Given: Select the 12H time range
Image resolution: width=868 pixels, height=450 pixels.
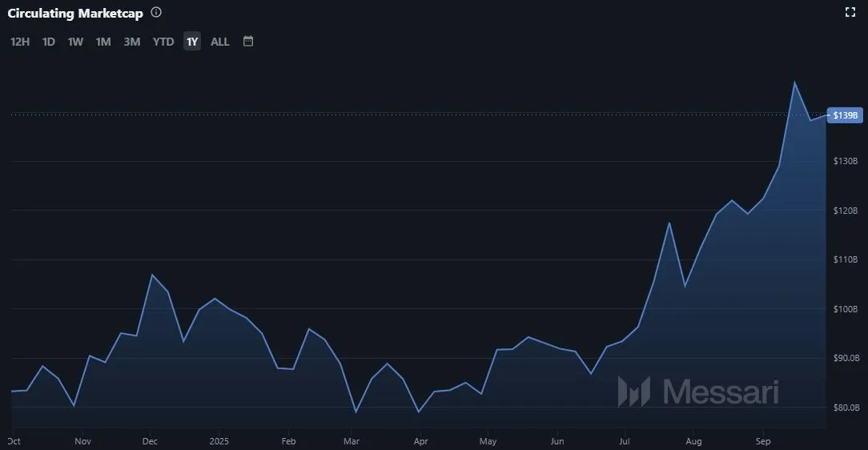Looking at the screenshot, I should pyautogui.click(x=20, y=42).
